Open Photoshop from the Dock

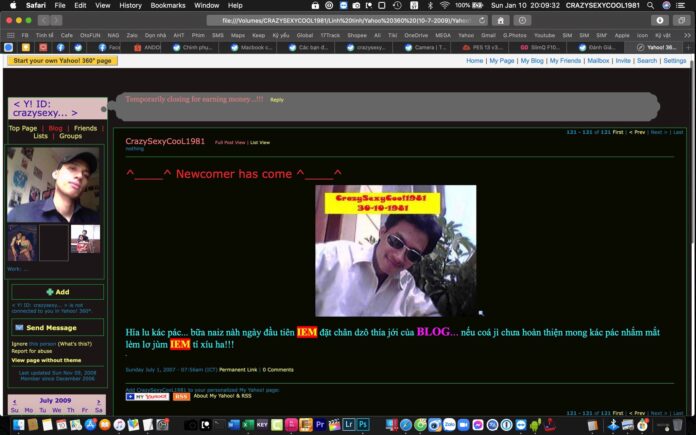coord(363,425)
